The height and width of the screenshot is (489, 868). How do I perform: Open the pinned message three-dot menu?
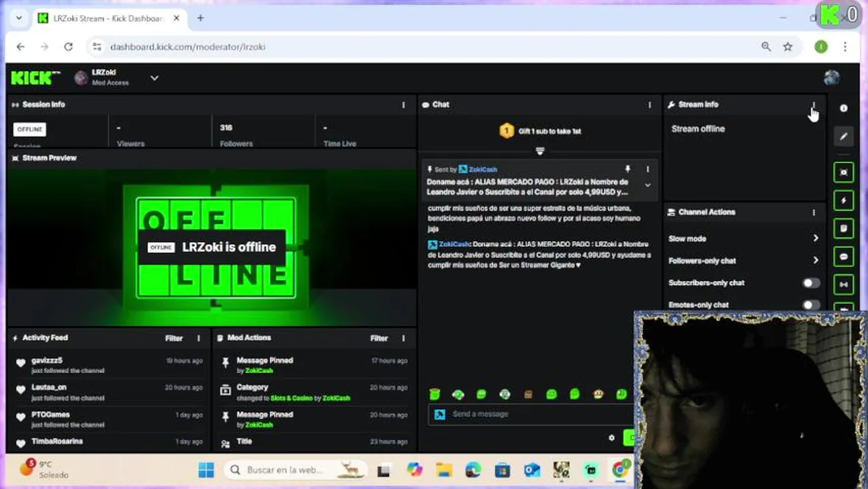[647, 169]
